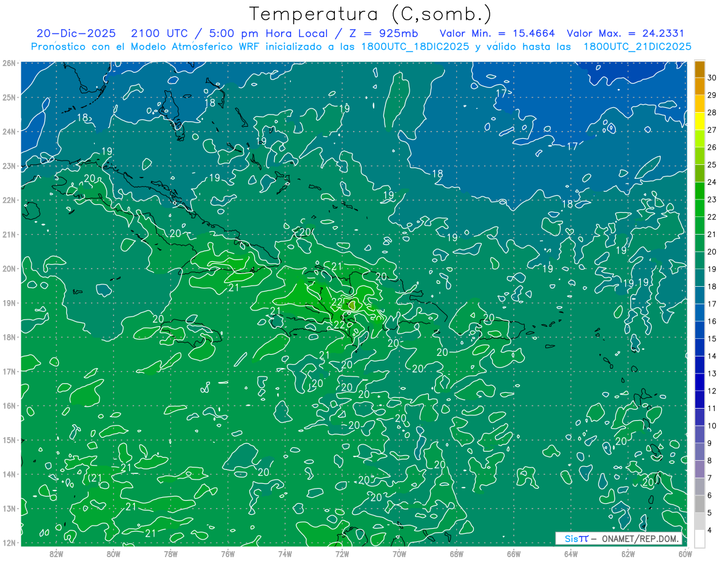Click the '78W' longitude axis label
728x562 pixels.
(x=170, y=554)
